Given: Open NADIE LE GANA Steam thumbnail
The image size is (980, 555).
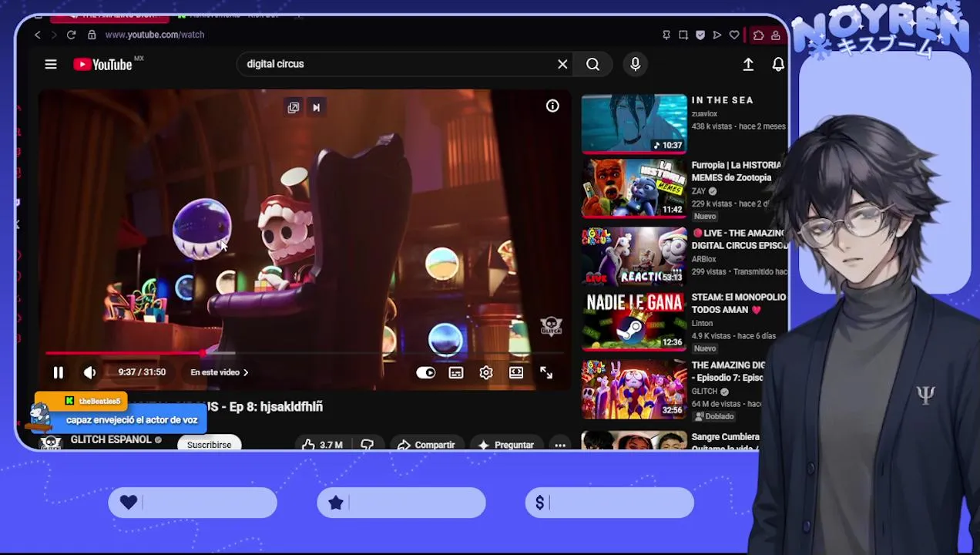Looking at the screenshot, I should point(634,321).
